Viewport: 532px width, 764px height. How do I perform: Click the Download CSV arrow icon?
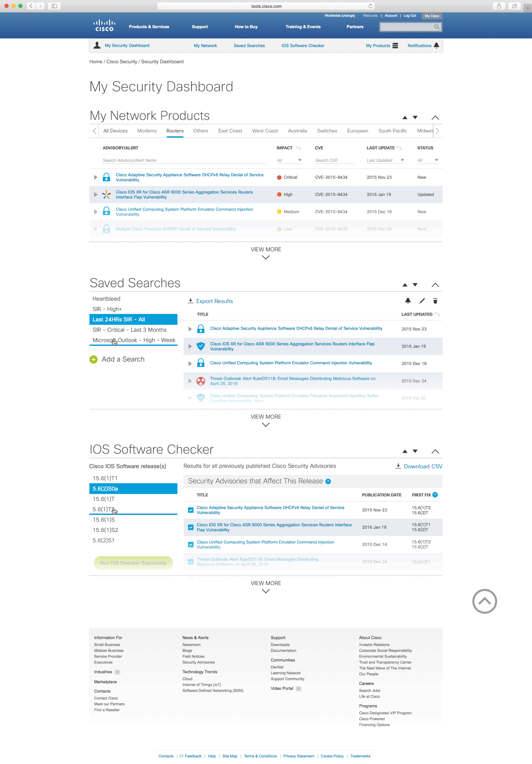coord(398,466)
